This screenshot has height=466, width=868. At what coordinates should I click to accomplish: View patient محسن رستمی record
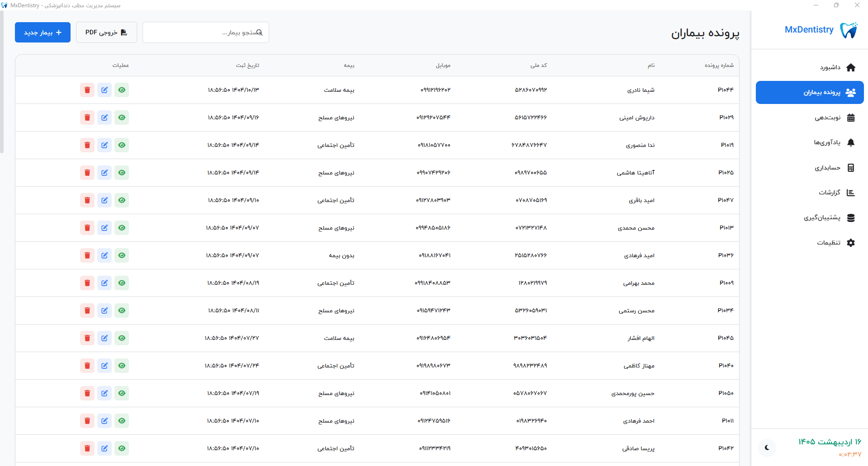pyautogui.click(x=122, y=311)
